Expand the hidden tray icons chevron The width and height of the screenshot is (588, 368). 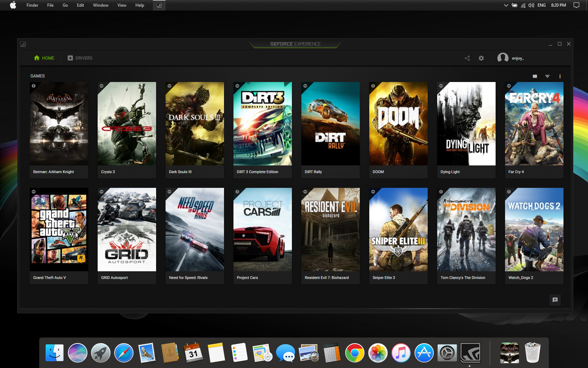(x=506, y=5)
